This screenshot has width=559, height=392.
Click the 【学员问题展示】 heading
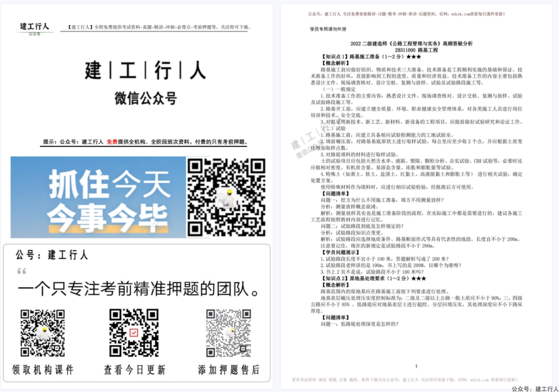[x=340, y=252]
